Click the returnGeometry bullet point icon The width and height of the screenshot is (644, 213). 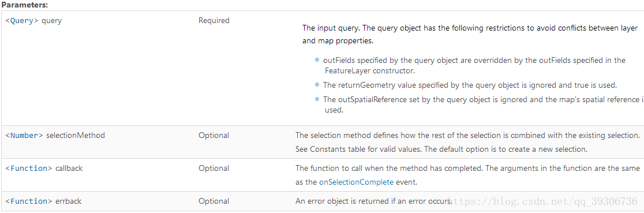317,85
